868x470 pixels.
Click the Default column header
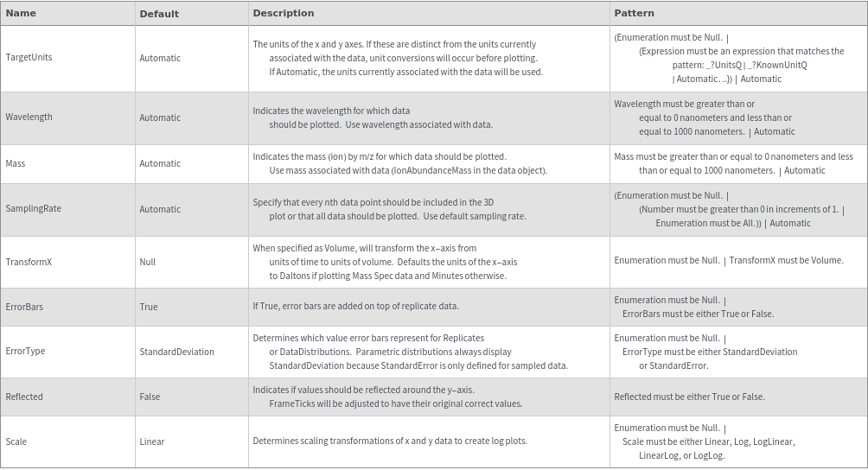click(159, 14)
